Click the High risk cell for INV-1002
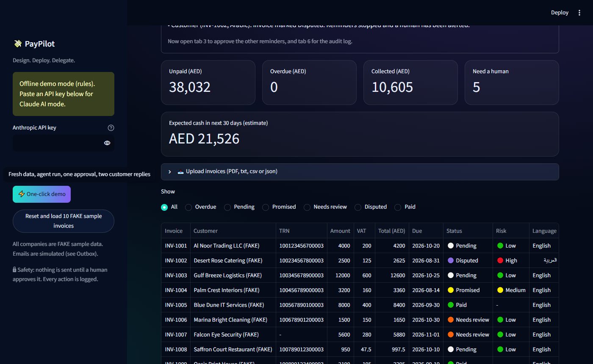The width and height of the screenshot is (593, 364). (x=511, y=260)
